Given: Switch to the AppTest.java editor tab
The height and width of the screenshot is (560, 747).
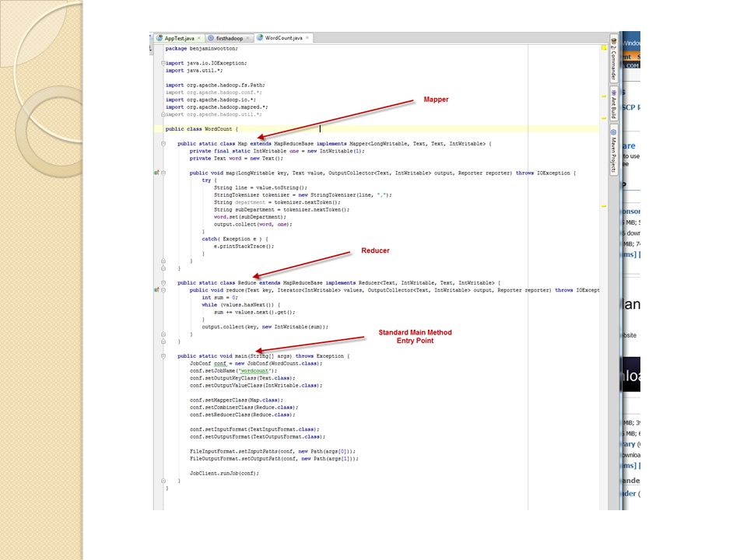Looking at the screenshot, I should pos(179,38).
